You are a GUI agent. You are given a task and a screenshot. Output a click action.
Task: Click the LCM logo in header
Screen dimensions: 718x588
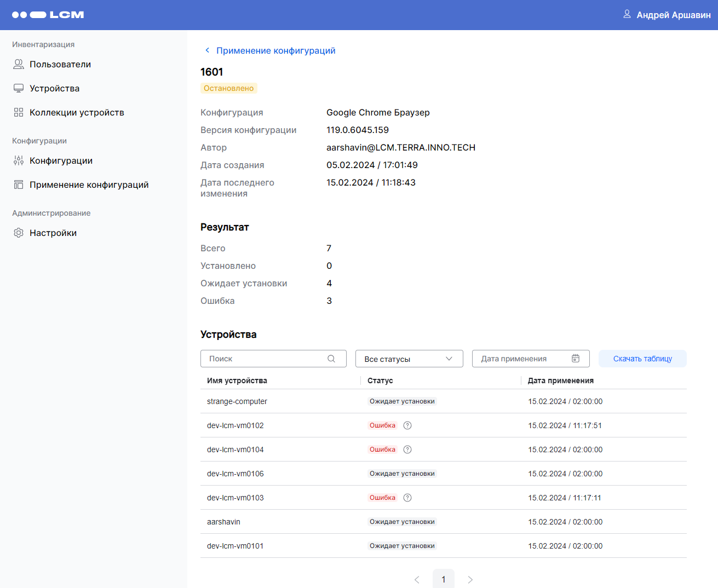[48, 15]
